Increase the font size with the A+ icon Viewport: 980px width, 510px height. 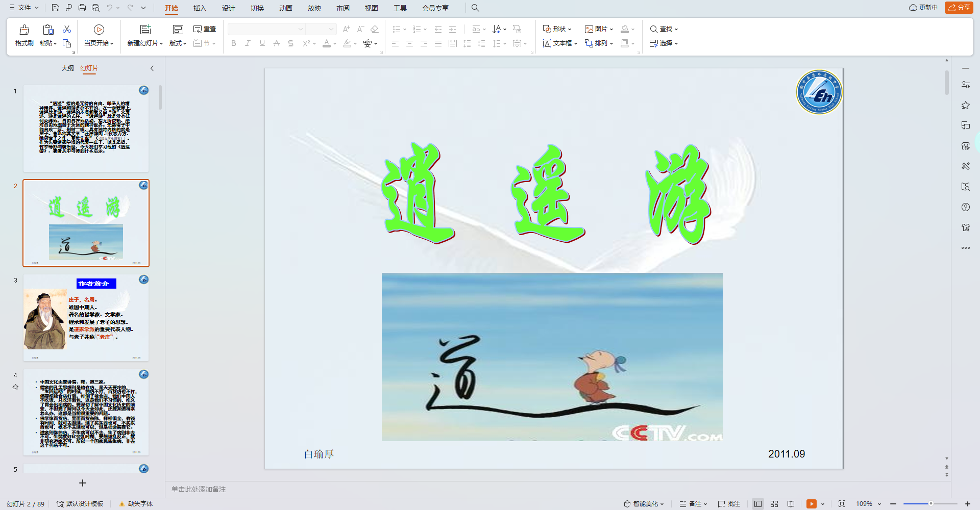coord(347,29)
